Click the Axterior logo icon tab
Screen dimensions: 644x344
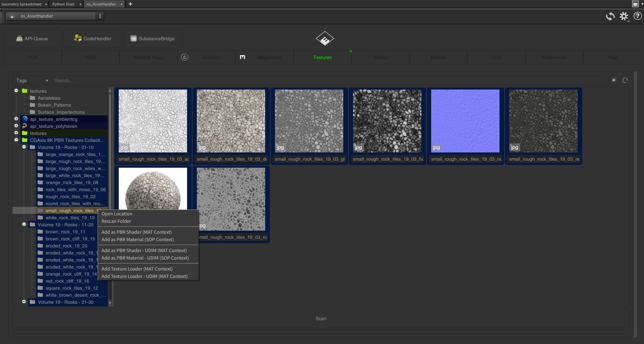(185, 57)
